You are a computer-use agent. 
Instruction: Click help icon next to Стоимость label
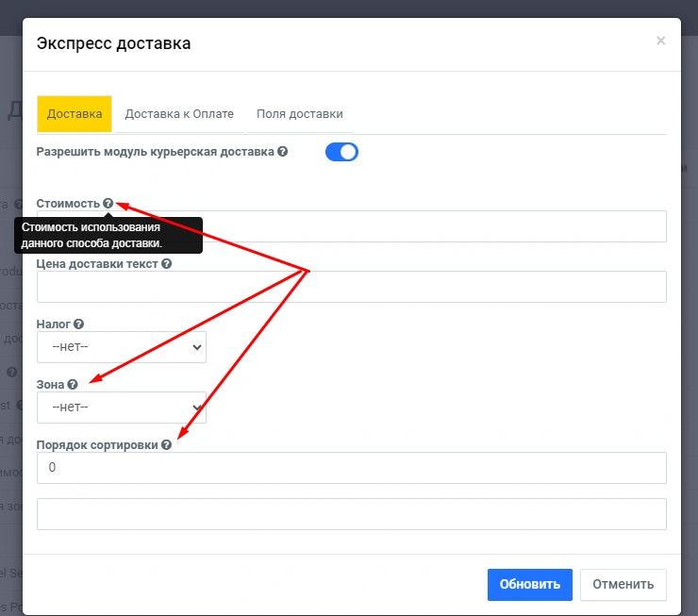click(x=108, y=203)
